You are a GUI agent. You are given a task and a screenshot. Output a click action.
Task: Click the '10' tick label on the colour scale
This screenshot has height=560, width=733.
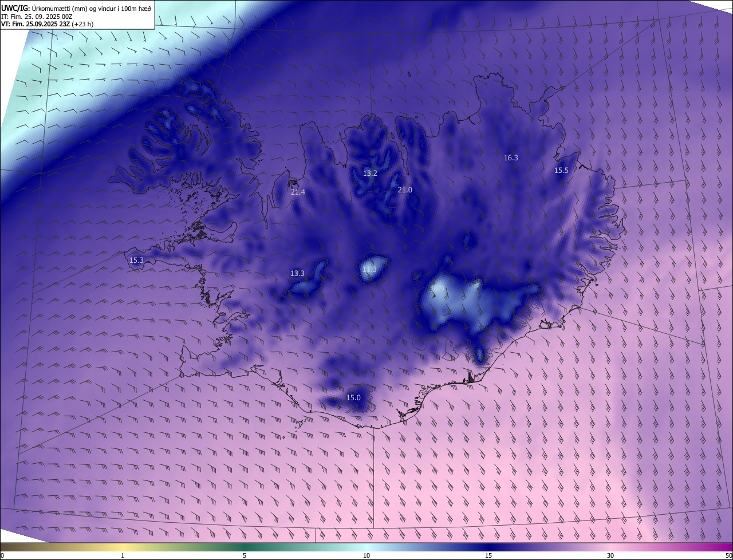tap(366, 555)
